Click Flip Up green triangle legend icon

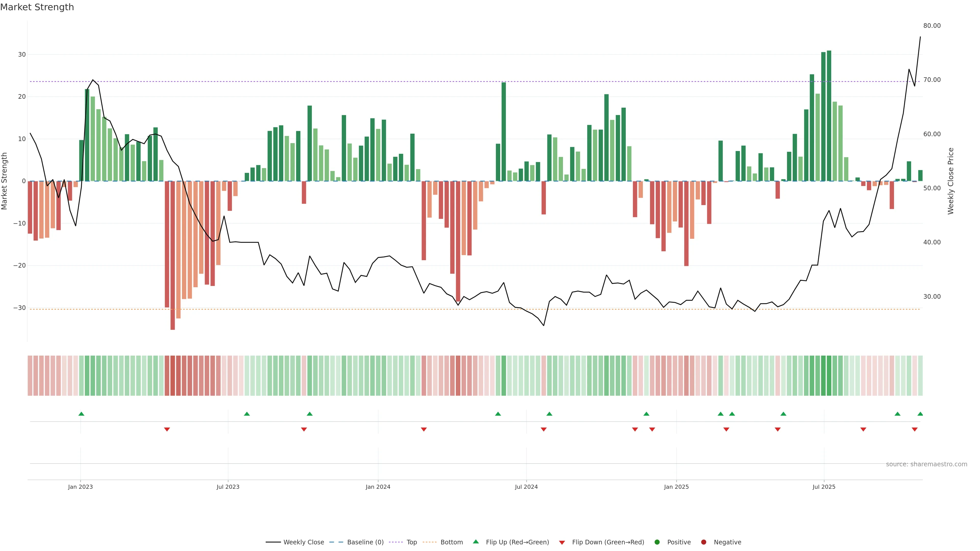475,542
